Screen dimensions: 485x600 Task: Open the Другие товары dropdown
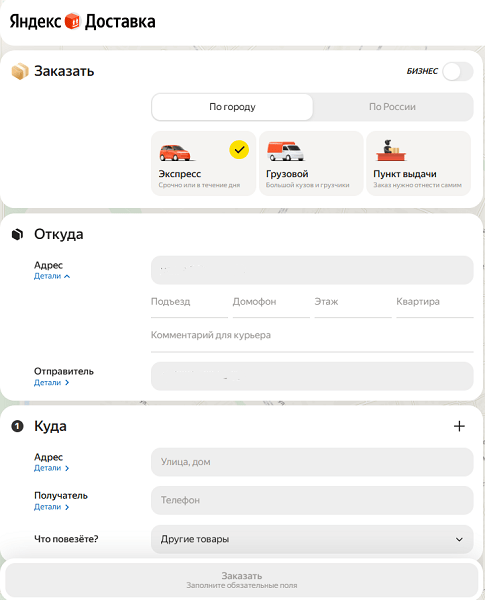(x=312, y=539)
